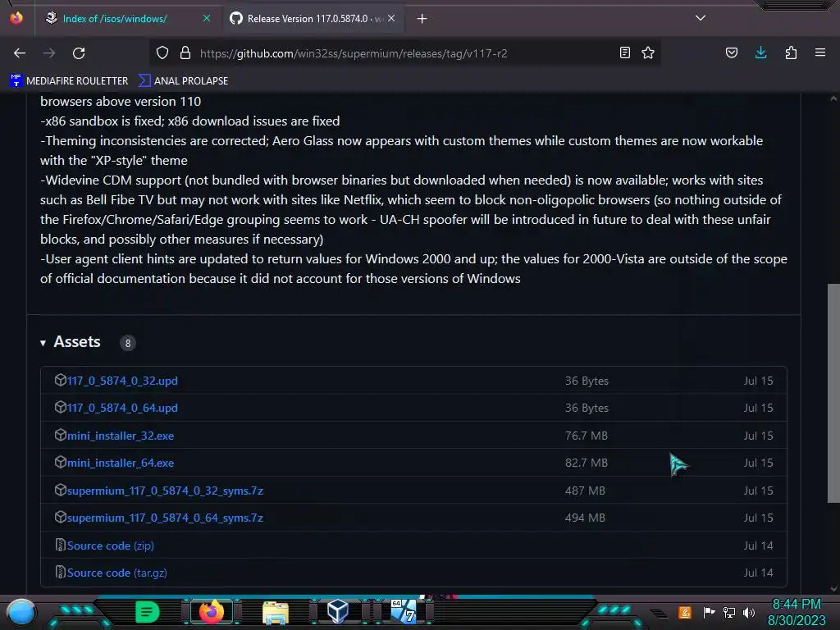Open a new browser tab
Image resolution: width=840 pixels, height=630 pixels.
click(422, 19)
